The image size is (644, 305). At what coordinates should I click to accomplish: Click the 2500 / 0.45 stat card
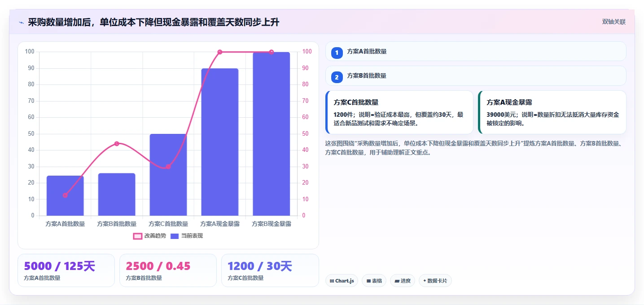click(x=168, y=270)
